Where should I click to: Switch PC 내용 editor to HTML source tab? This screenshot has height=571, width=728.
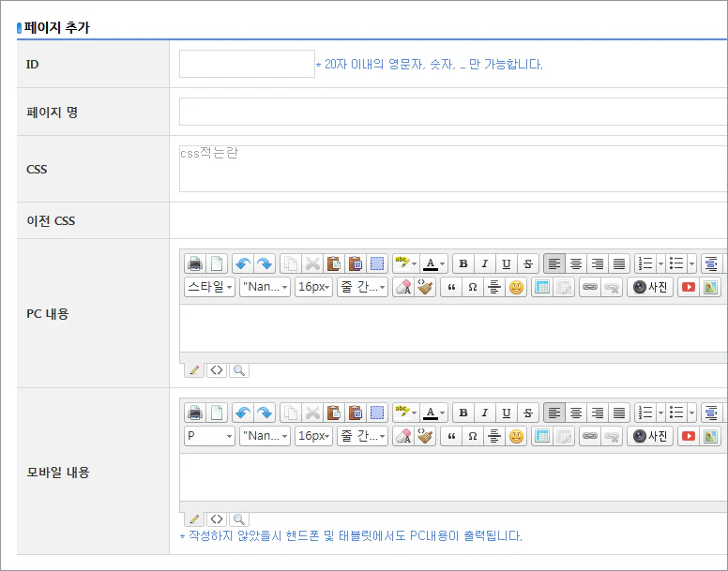click(x=217, y=370)
